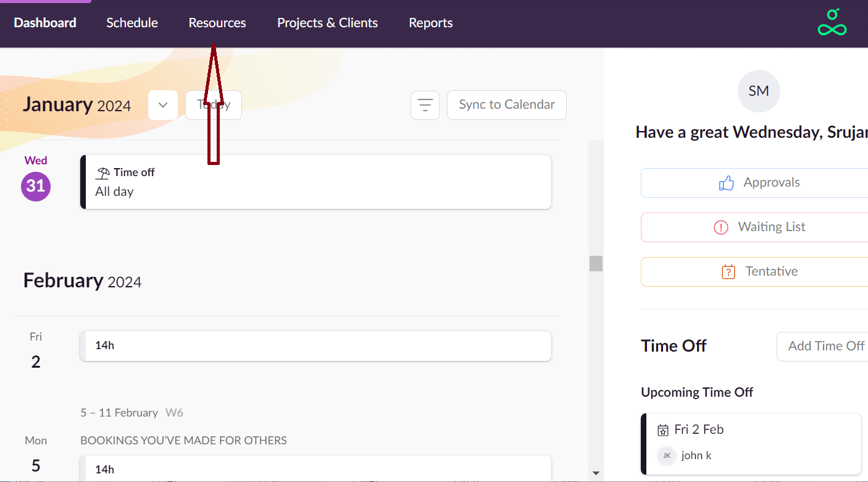Open the 14h booking on Mon 5
The height and width of the screenshot is (482, 868).
tap(315, 468)
